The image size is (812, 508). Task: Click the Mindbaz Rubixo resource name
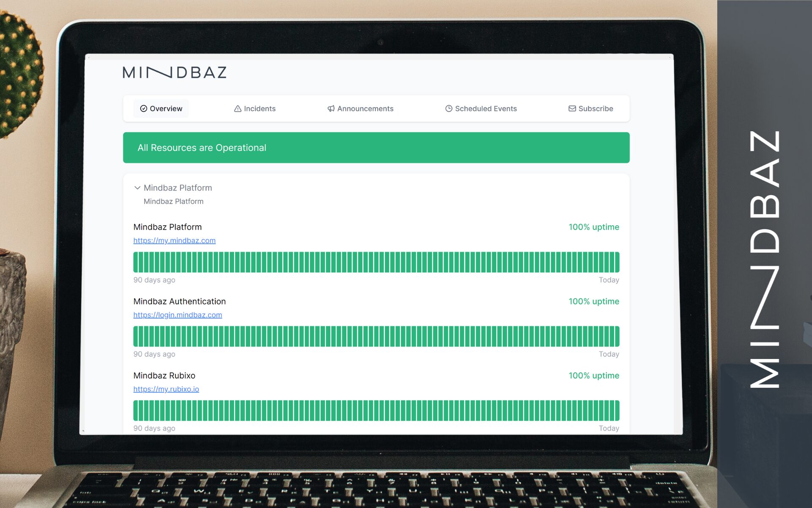[x=164, y=375]
